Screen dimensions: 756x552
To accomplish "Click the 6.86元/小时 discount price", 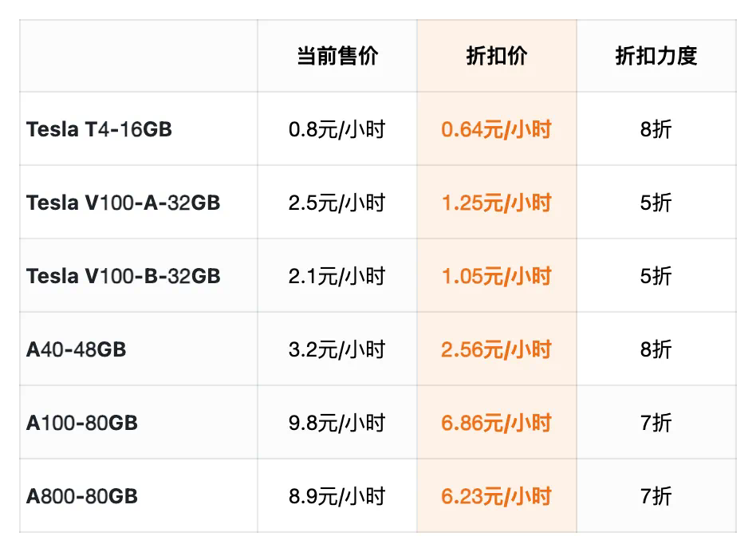I will 496,423.
